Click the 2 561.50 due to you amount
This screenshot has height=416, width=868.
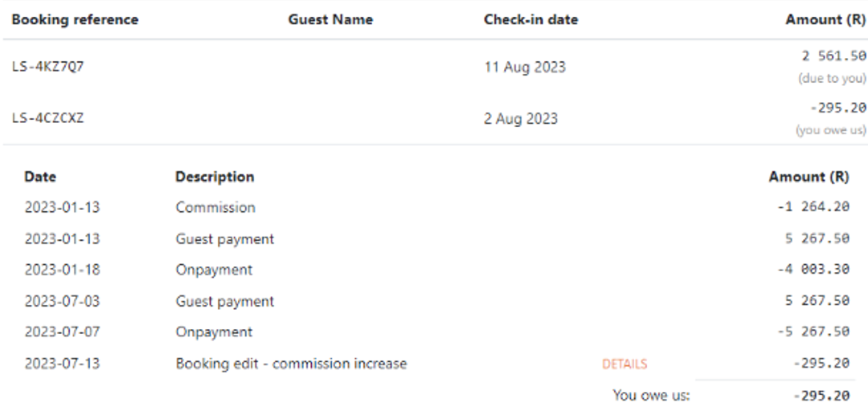click(x=833, y=56)
